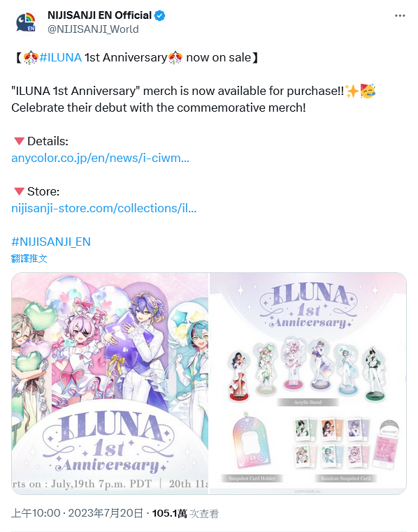Click the red triangle beside Store
This screenshot has width=418, height=532.
(19, 191)
